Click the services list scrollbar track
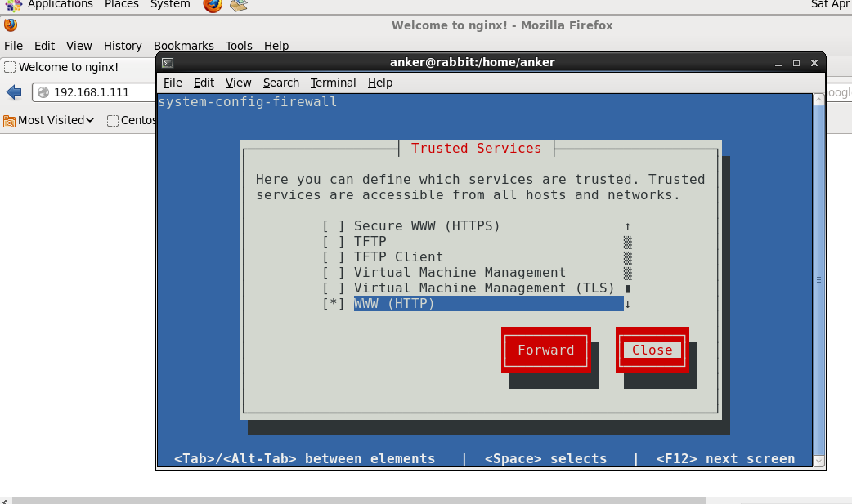This screenshot has height=504, width=852. pos(628,257)
